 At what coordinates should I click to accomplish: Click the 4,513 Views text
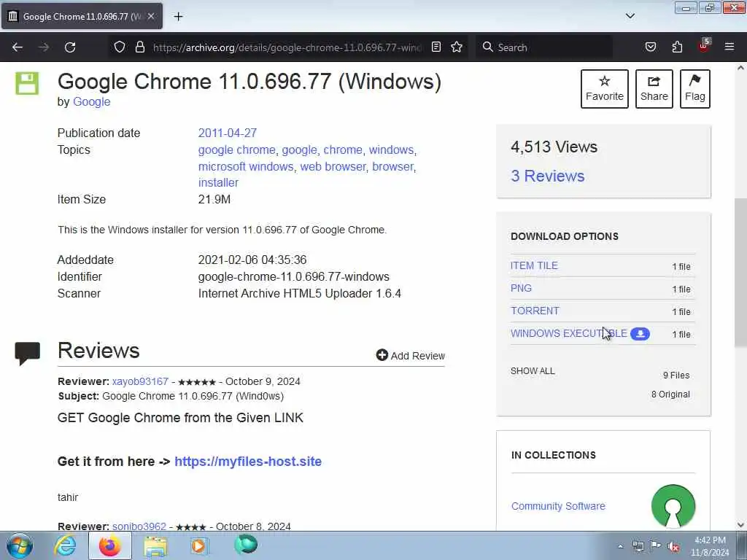point(554,147)
